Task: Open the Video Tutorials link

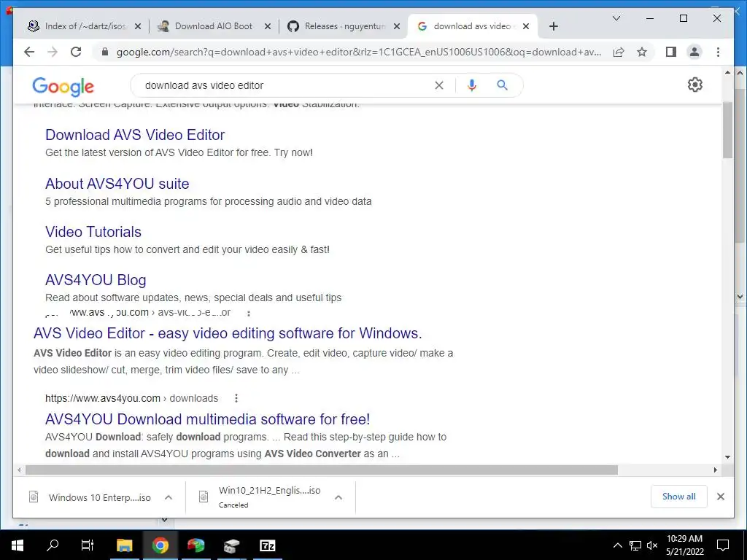Action: pyautogui.click(x=93, y=232)
